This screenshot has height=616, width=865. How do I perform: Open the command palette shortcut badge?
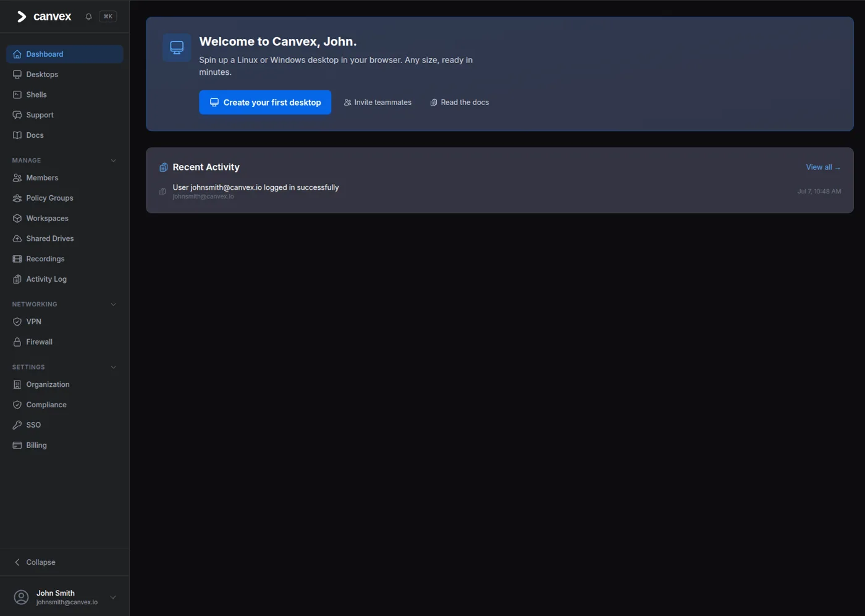[x=108, y=17]
